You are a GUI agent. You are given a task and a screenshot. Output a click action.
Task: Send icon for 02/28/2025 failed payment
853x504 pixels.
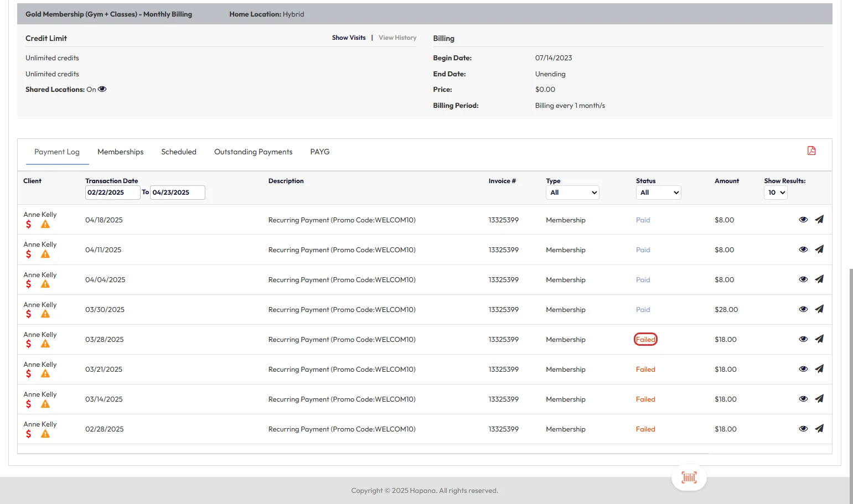pyautogui.click(x=819, y=429)
